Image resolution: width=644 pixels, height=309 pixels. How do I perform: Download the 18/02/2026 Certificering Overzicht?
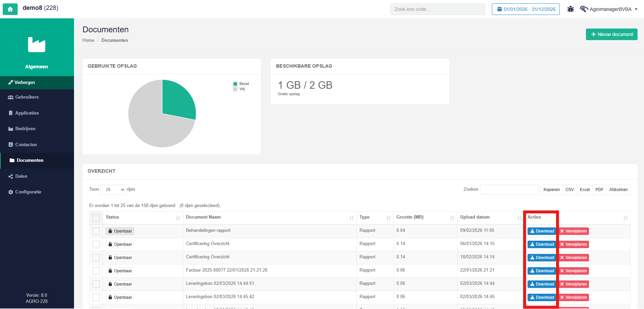(542, 258)
